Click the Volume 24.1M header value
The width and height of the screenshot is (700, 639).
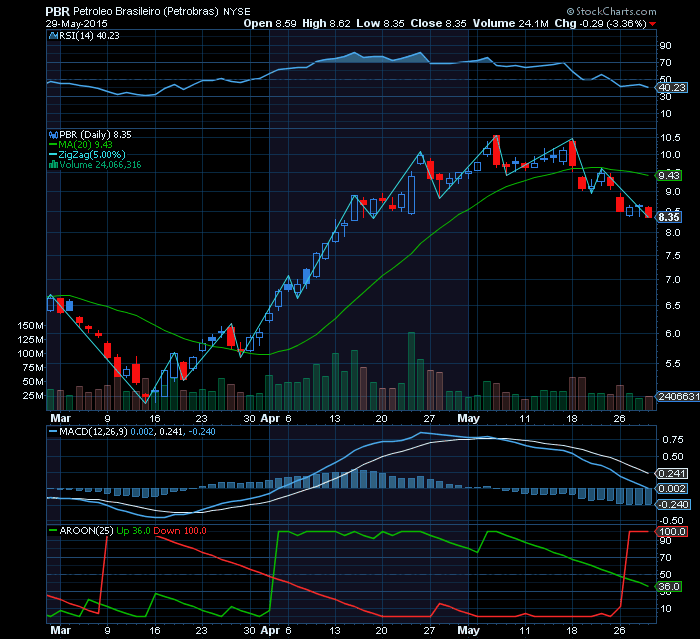510,23
